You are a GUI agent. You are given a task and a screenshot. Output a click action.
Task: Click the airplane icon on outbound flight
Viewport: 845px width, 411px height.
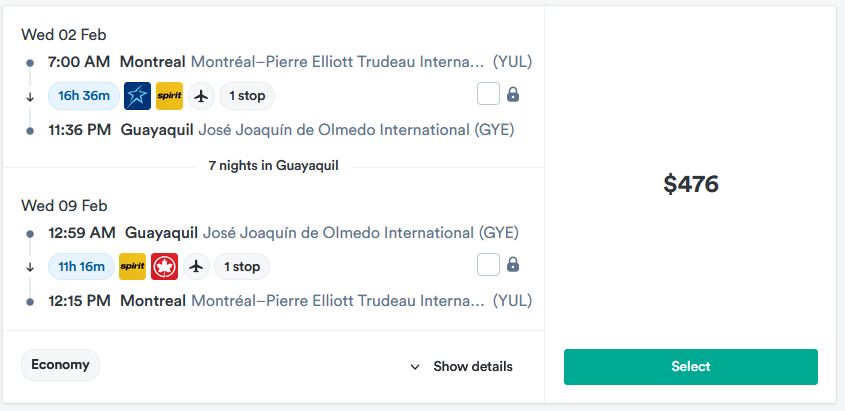click(x=201, y=96)
